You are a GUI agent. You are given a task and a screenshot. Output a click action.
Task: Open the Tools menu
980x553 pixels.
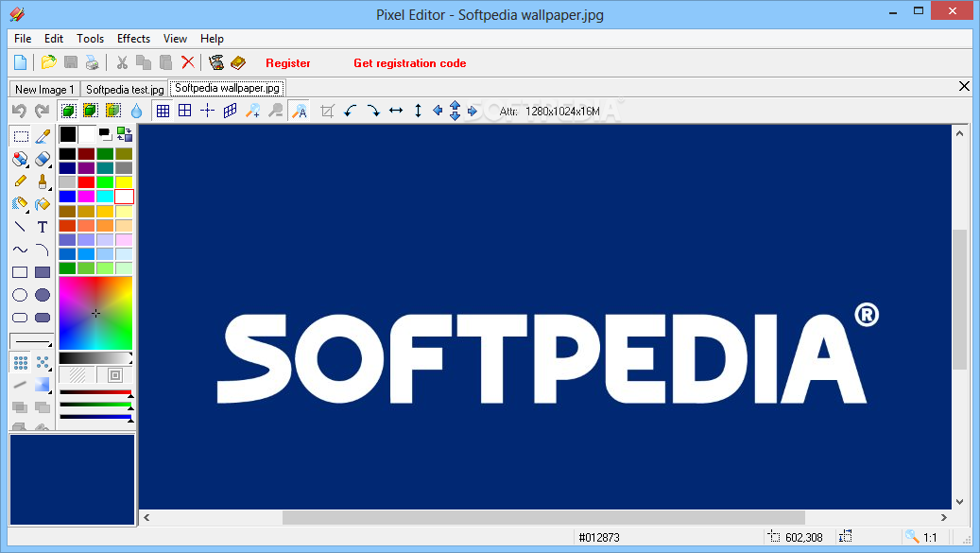pyautogui.click(x=90, y=39)
